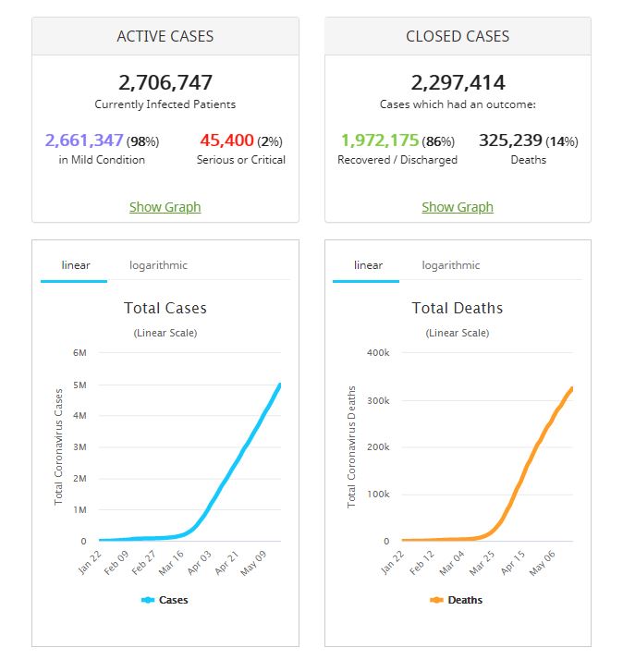Open Show Graph link under Active Cases
The width and height of the screenshot is (623, 672).
pyautogui.click(x=165, y=207)
